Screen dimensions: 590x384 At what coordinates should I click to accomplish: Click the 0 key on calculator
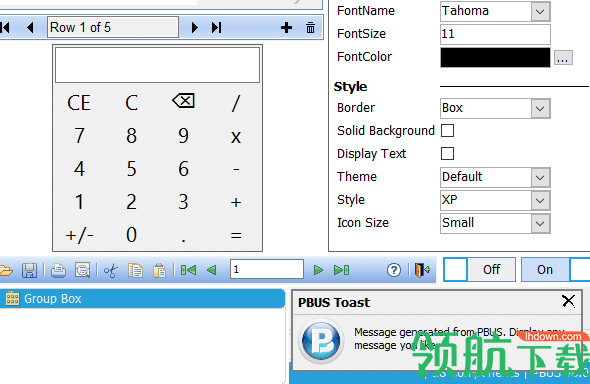point(131,235)
